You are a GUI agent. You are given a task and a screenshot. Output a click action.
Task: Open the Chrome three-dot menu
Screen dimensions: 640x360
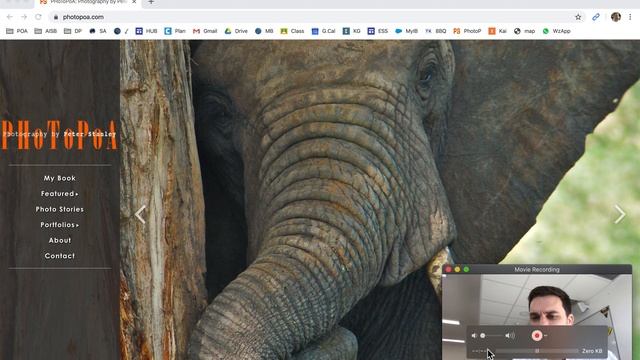point(630,17)
